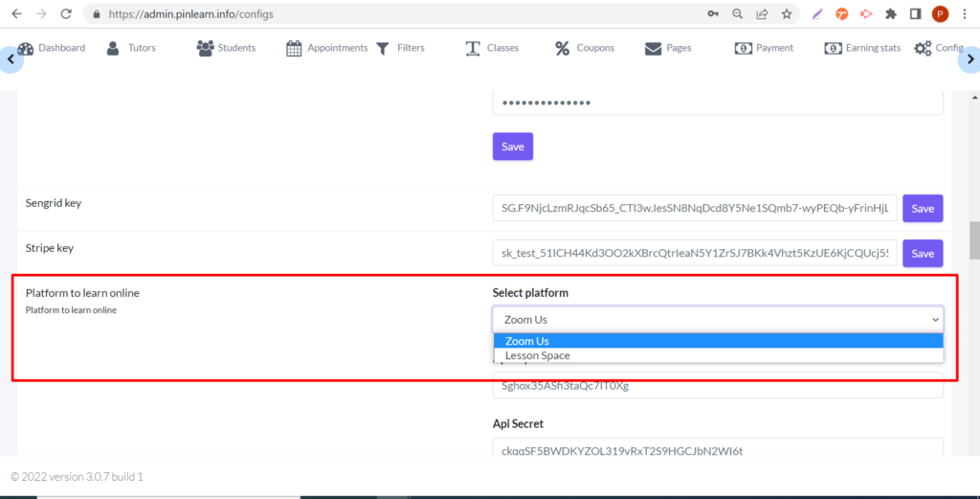Click the Sengrid key label
980x499 pixels.
pyautogui.click(x=54, y=203)
